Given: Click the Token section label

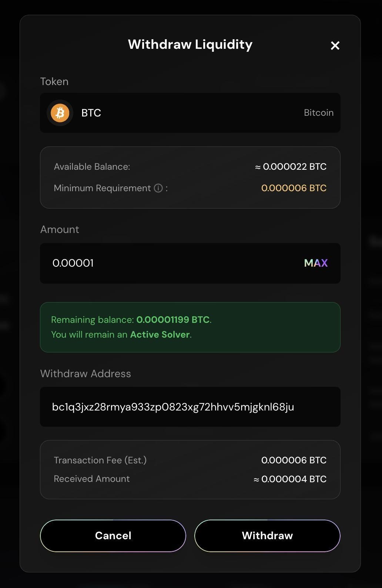Looking at the screenshot, I should pyautogui.click(x=54, y=81).
